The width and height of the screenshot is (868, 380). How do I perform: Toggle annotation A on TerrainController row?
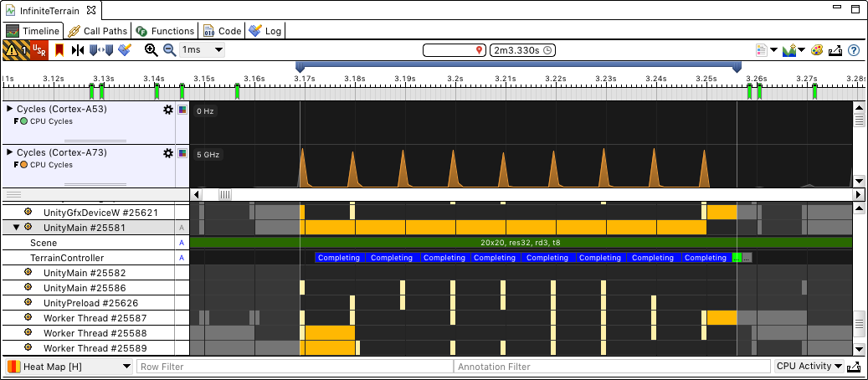tap(181, 258)
